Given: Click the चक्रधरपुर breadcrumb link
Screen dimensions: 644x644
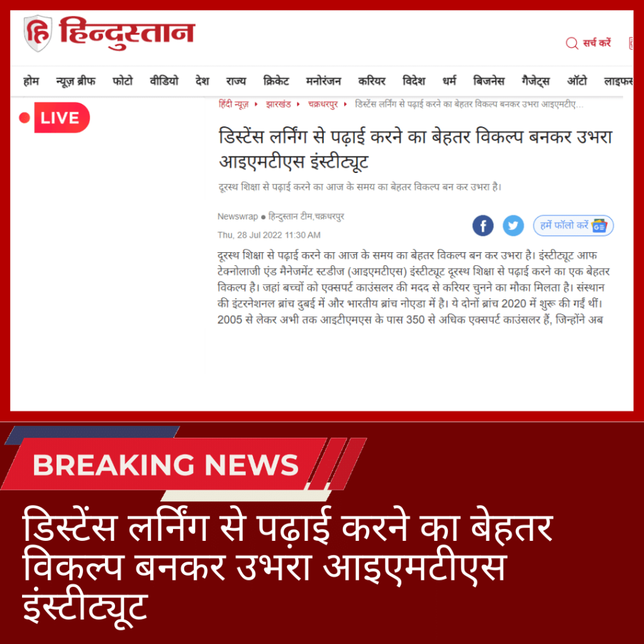Looking at the screenshot, I should pyautogui.click(x=323, y=104).
